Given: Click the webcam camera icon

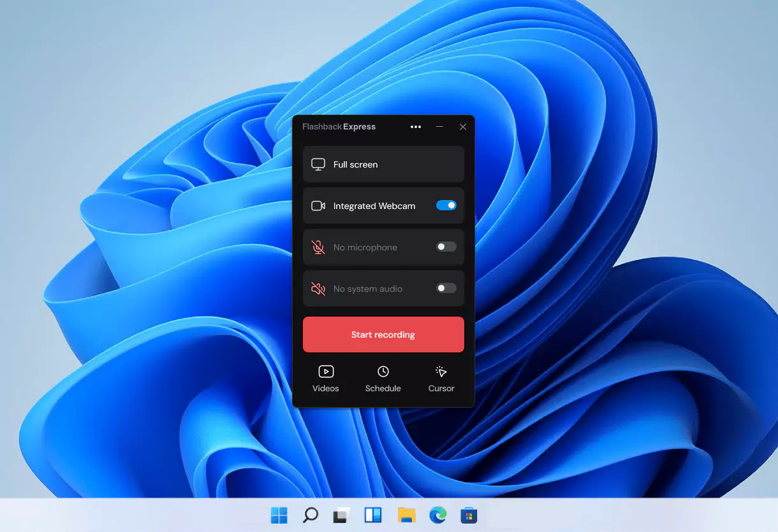Looking at the screenshot, I should pos(318,206).
